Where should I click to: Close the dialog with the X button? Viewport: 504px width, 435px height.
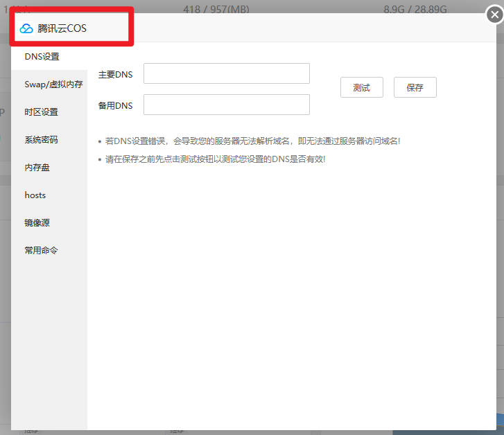coord(495,15)
